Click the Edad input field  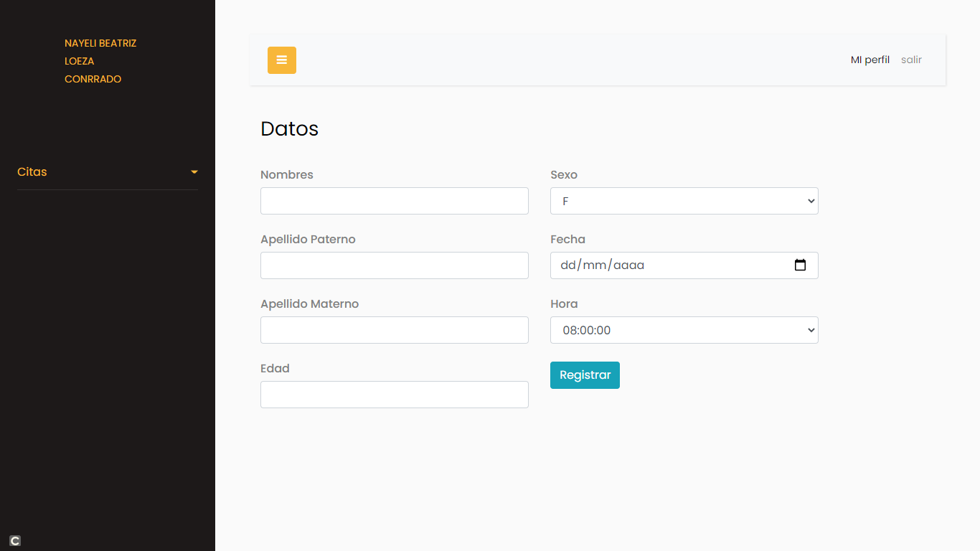tap(394, 395)
